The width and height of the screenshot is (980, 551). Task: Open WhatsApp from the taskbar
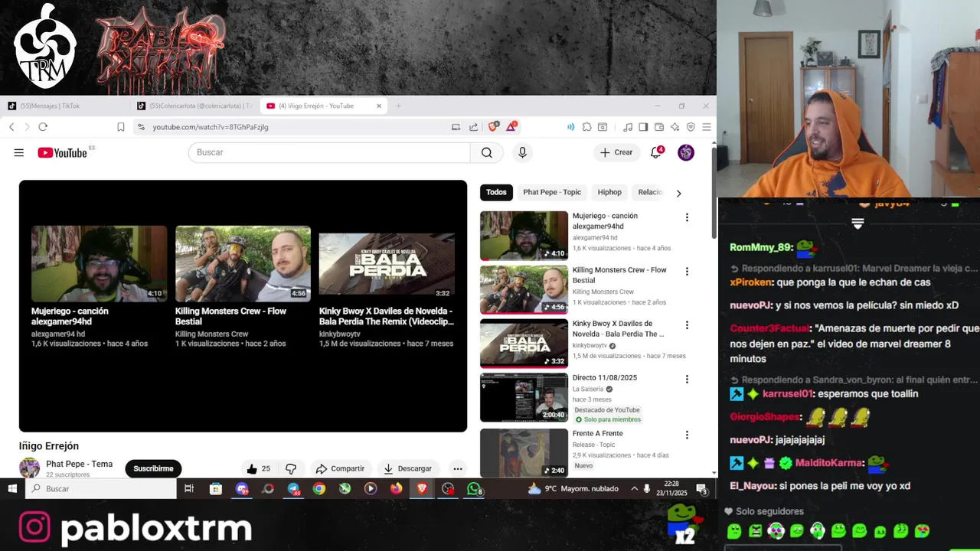point(474,488)
